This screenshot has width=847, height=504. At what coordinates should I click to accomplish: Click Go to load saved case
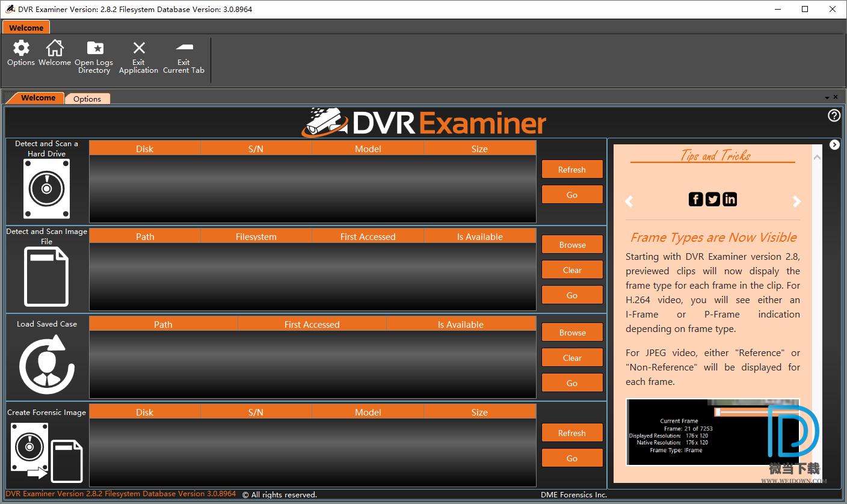coord(572,383)
